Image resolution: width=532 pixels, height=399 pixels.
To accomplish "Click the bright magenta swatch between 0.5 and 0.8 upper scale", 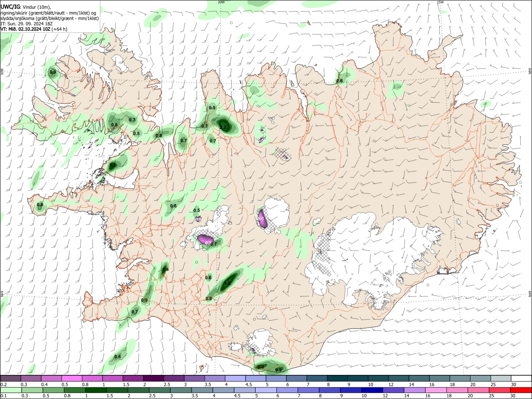I will click(71, 379).
